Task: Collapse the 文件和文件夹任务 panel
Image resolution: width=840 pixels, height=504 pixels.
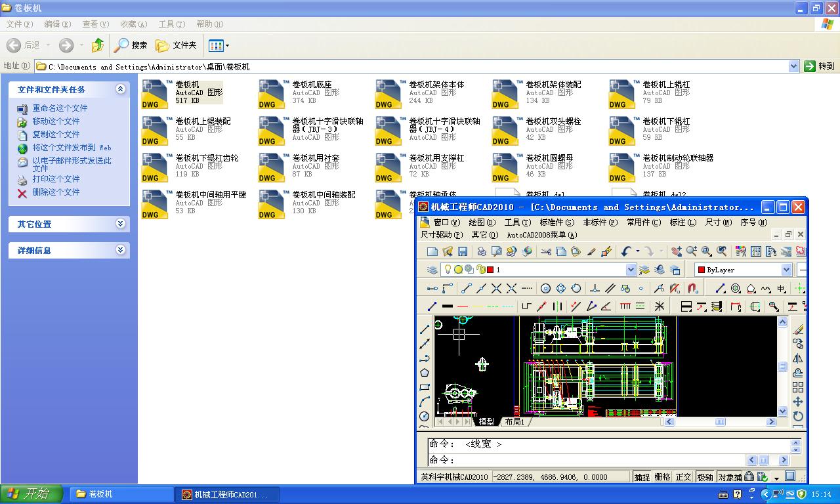Action: [x=120, y=89]
